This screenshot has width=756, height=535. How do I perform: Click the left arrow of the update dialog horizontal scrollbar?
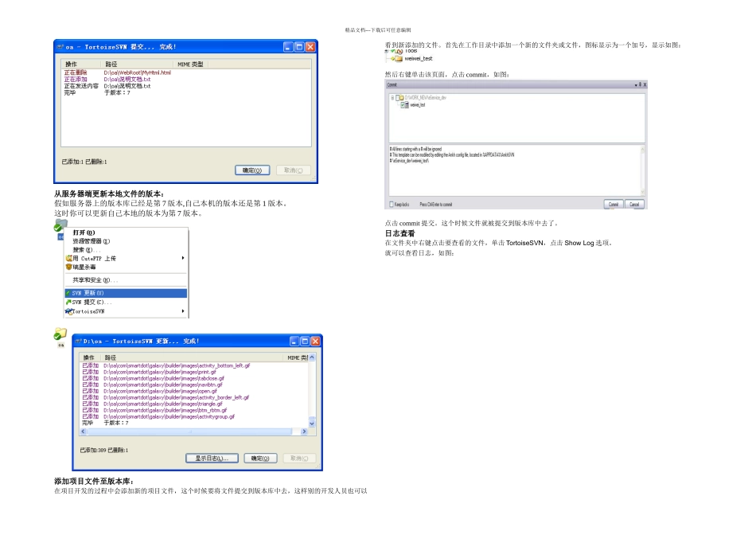tap(83, 432)
